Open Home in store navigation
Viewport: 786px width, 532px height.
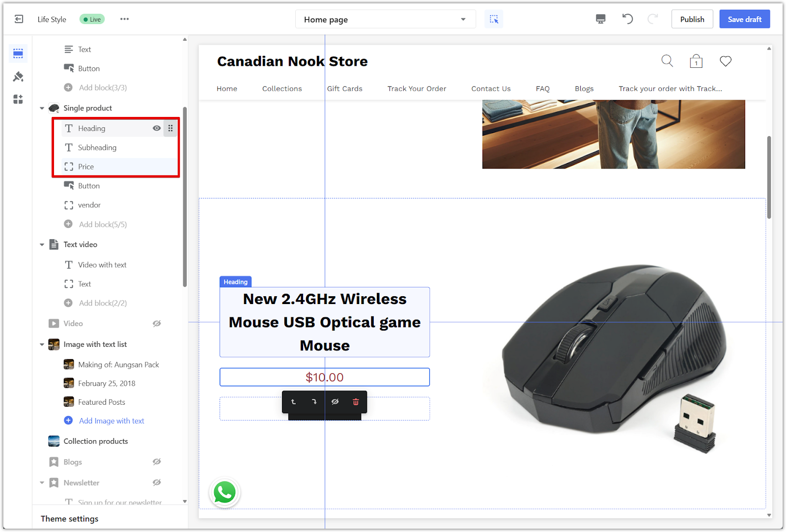pyautogui.click(x=227, y=88)
